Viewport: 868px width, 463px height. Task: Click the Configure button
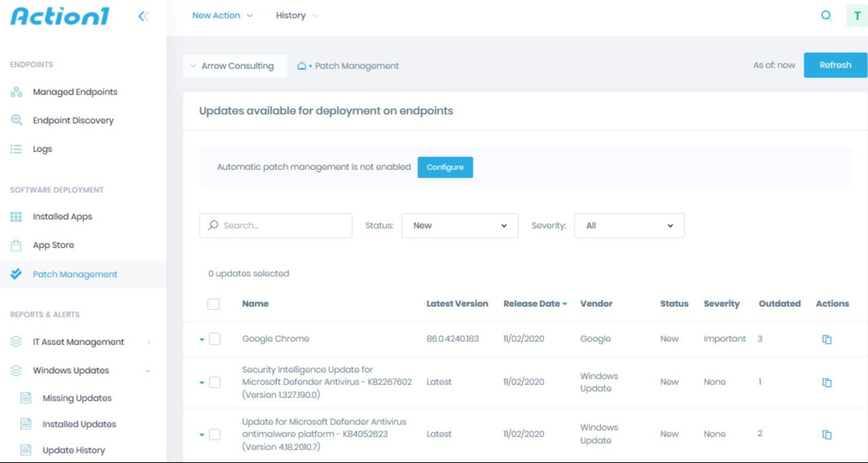point(445,167)
